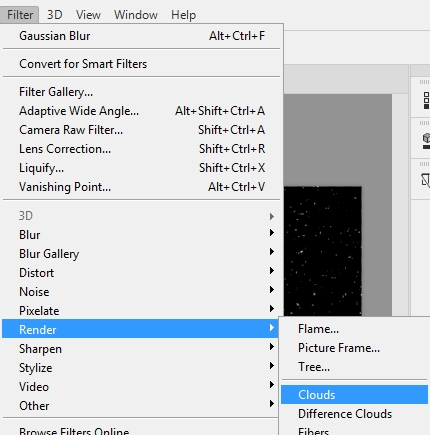Image resolution: width=430 pixels, height=435 pixels.
Task: Open the Filter menu
Action: click(20, 15)
